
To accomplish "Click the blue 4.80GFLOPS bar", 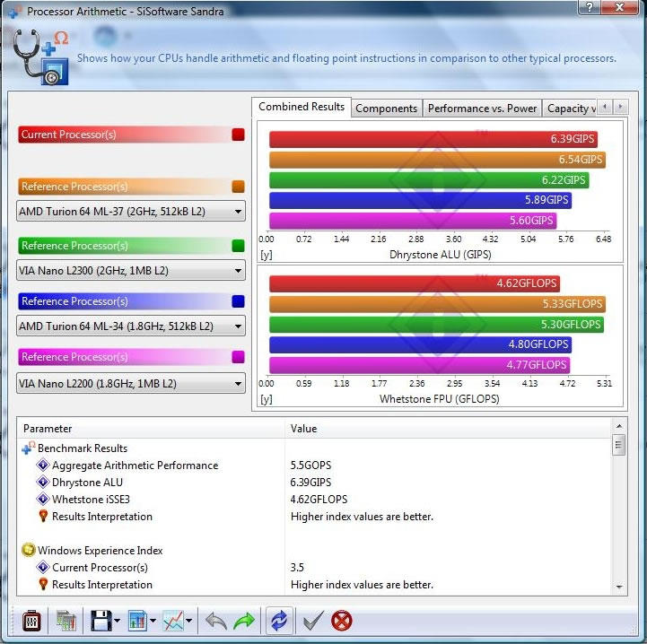I will click(421, 344).
